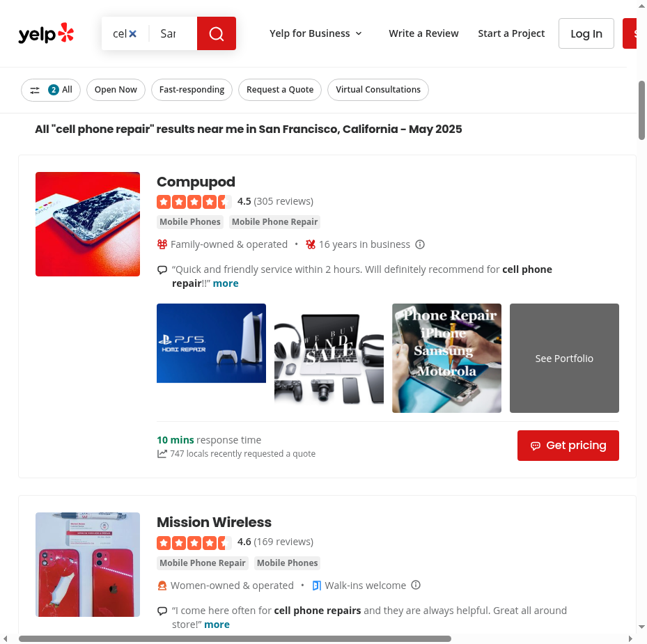Screen dimensions: 647x644
Task: Expand Compupod review with more link
Action: (x=226, y=283)
